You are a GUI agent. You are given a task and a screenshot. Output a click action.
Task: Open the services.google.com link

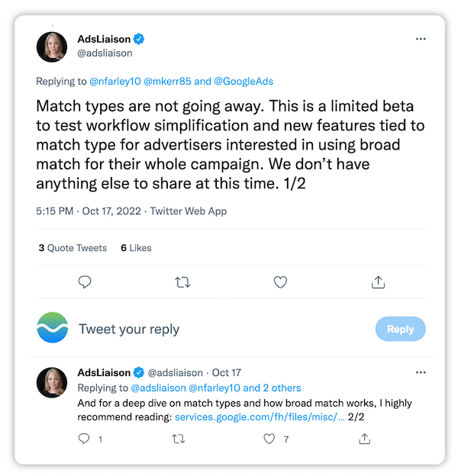[x=260, y=417]
